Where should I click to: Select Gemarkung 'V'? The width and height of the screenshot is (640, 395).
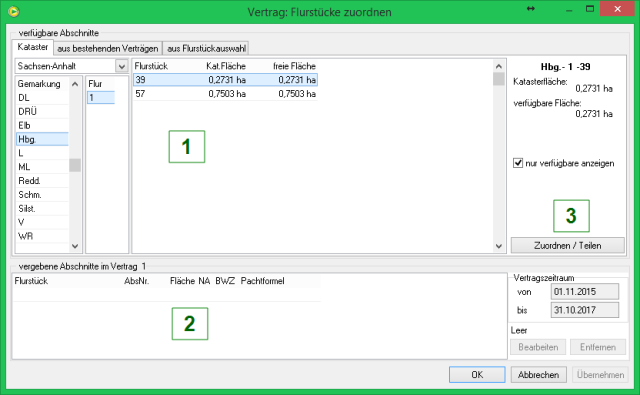point(42,222)
